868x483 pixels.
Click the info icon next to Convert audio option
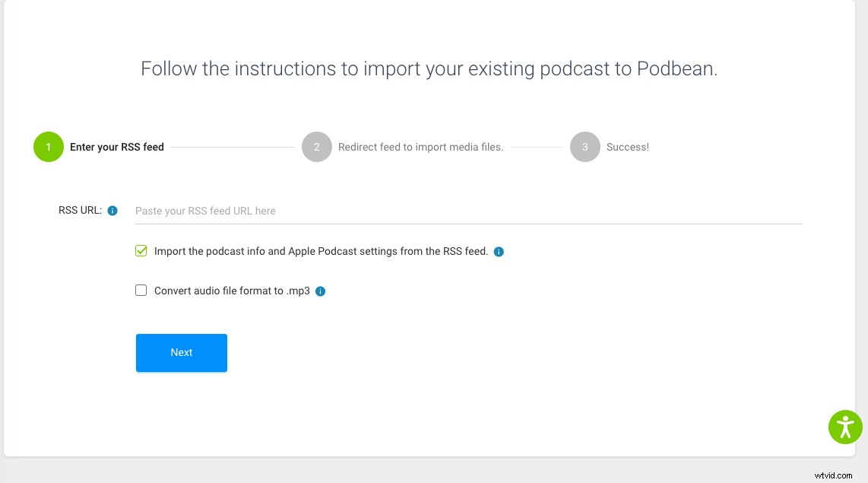320,291
